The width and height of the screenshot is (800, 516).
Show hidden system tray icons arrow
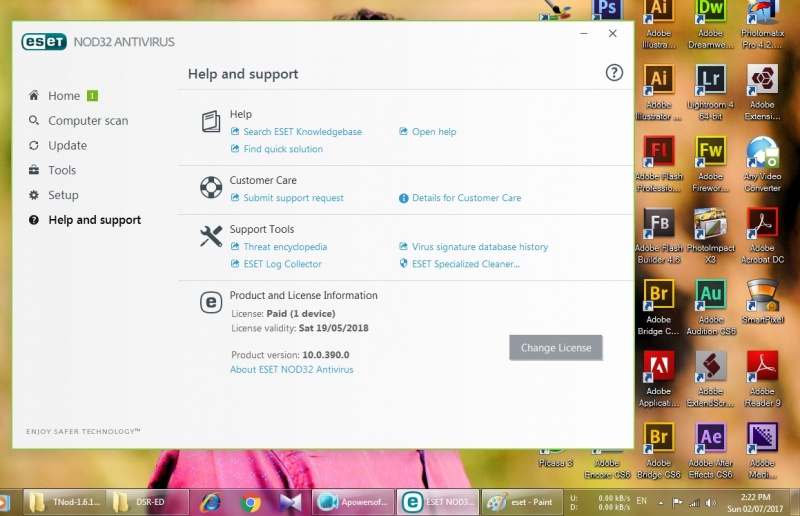(x=661, y=503)
